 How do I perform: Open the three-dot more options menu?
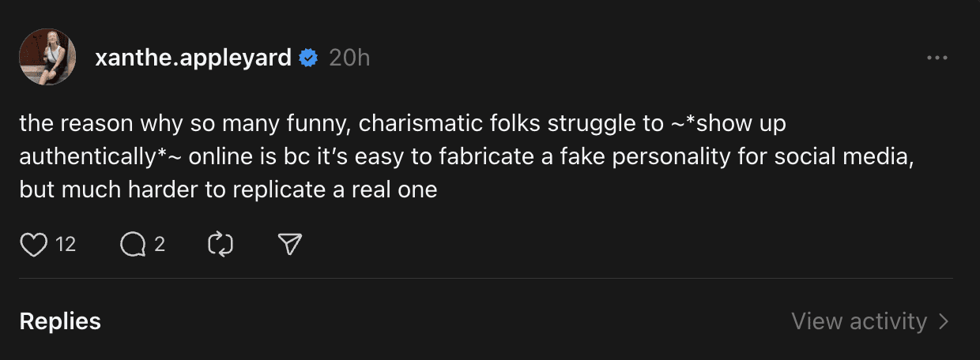point(937,58)
